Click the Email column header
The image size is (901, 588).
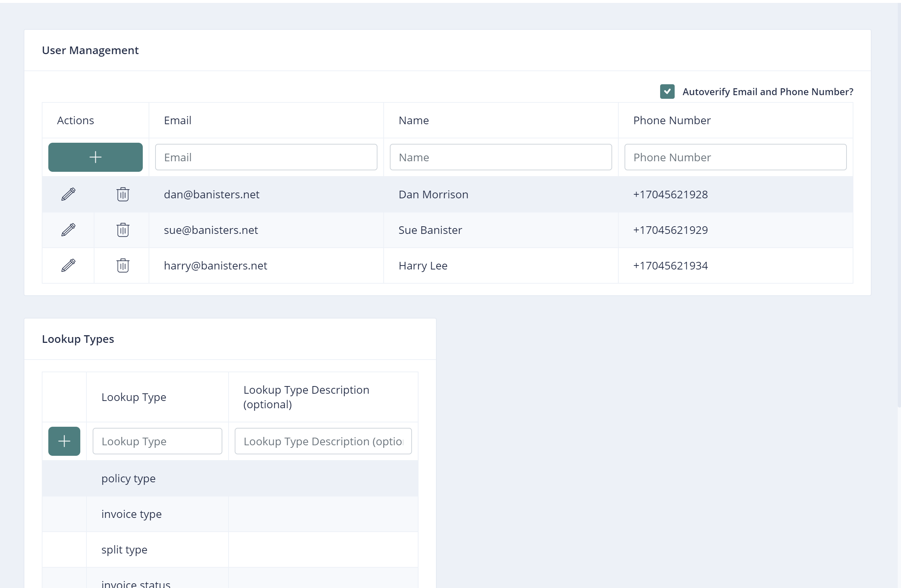(178, 120)
